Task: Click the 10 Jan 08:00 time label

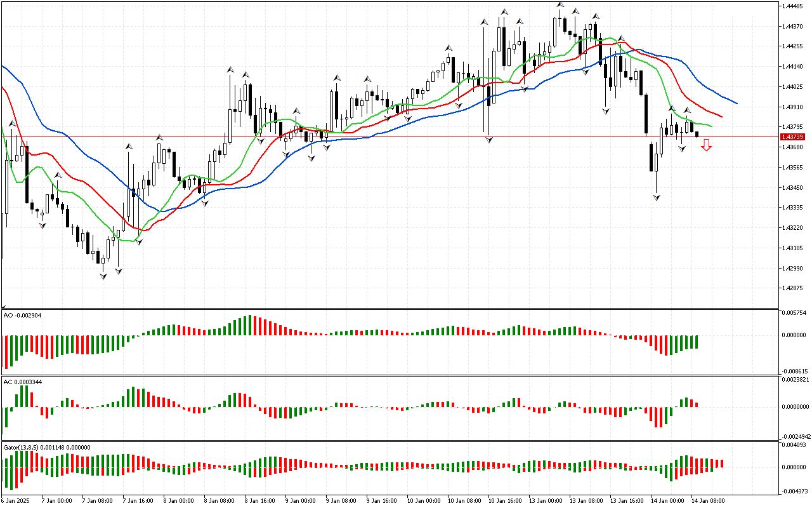Action: 464,500
